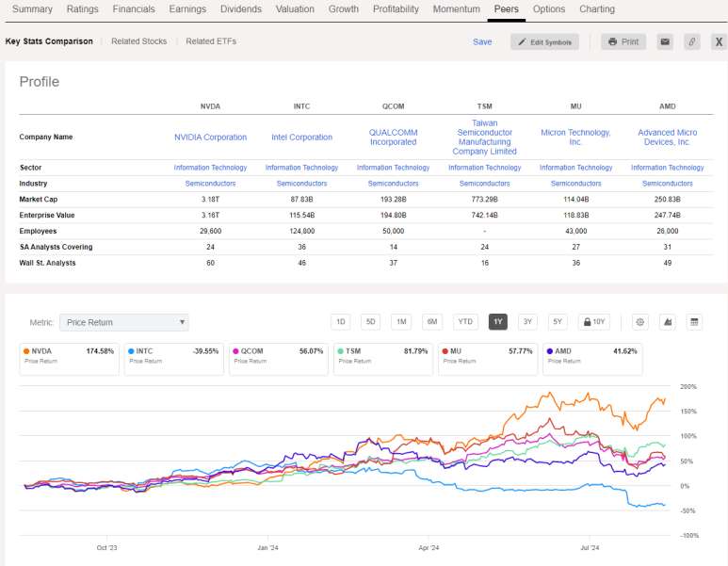Select the 1Y time range
Screen dimensions: 728x566
click(x=497, y=322)
